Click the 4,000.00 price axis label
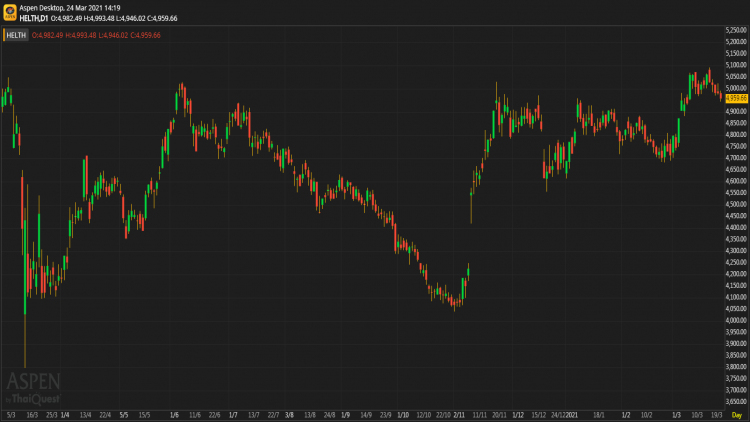 tap(736, 321)
